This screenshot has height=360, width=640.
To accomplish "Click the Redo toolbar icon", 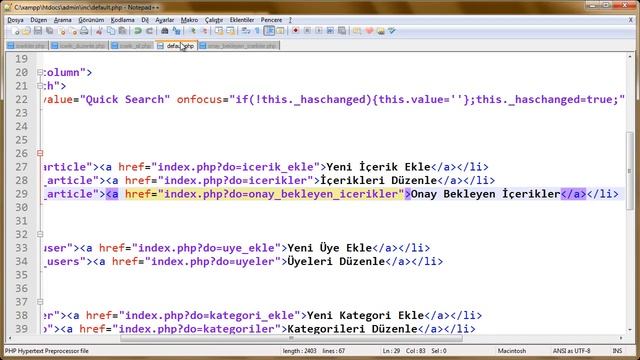I will point(149,31).
